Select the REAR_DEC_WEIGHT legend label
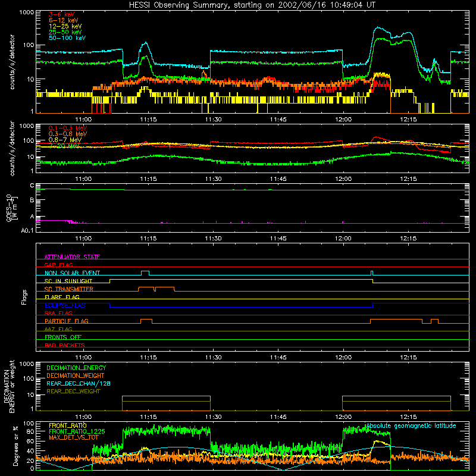 (73, 392)
